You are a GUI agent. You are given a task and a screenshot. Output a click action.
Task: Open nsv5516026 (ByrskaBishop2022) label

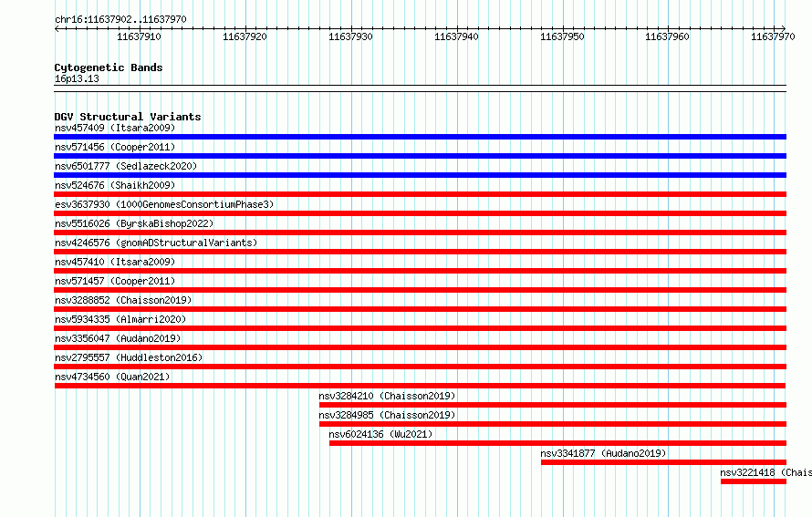[x=134, y=223]
